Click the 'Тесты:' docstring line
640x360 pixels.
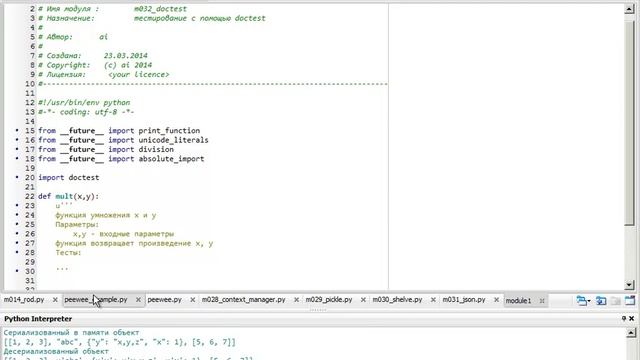coord(68,253)
